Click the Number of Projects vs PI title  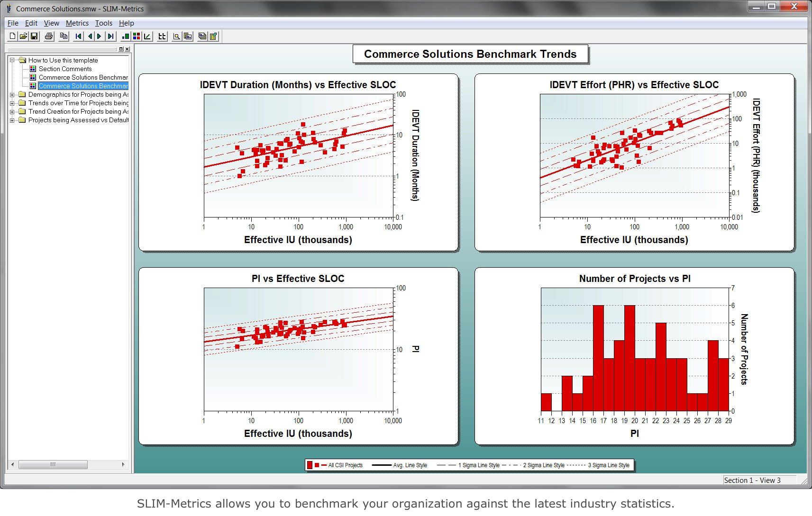point(635,279)
